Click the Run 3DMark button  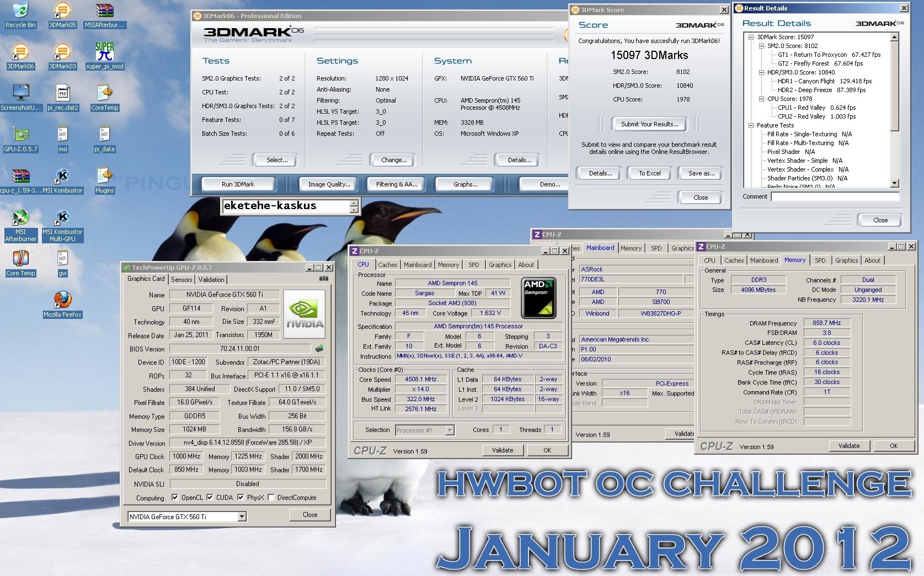point(238,184)
